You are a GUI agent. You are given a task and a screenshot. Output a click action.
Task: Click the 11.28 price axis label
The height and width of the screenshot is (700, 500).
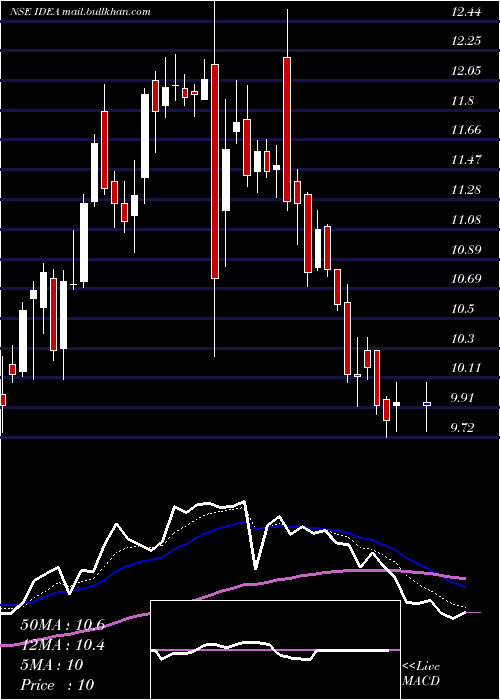point(466,190)
